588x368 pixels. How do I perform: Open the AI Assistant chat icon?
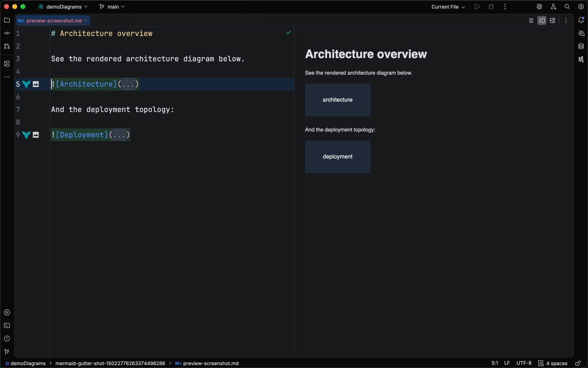(x=581, y=33)
